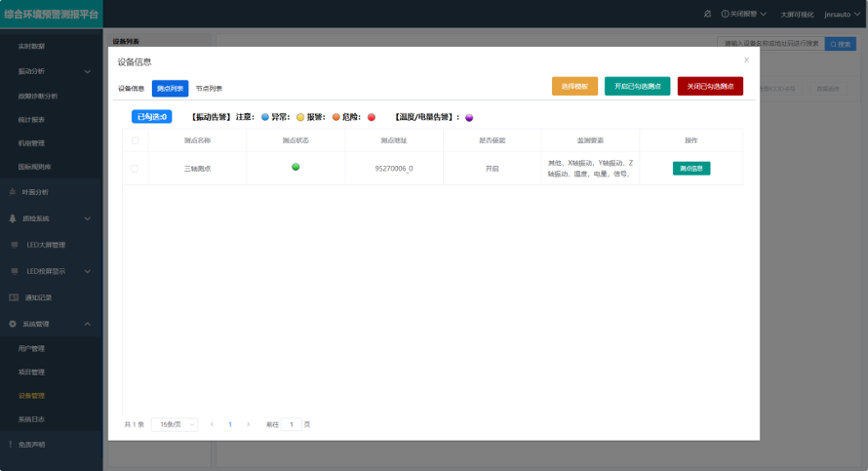Select the 测点列表 tab
The image size is (868, 471).
pos(170,89)
